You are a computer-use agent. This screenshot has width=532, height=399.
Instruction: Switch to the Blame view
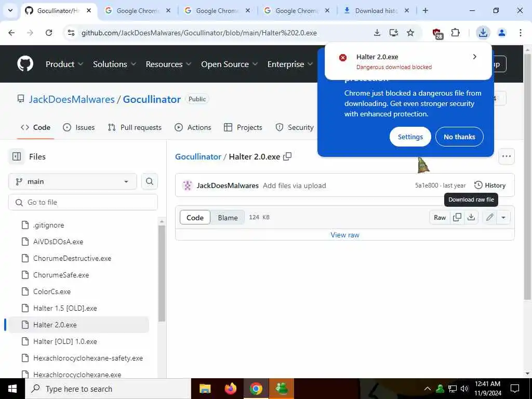(x=228, y=218)
